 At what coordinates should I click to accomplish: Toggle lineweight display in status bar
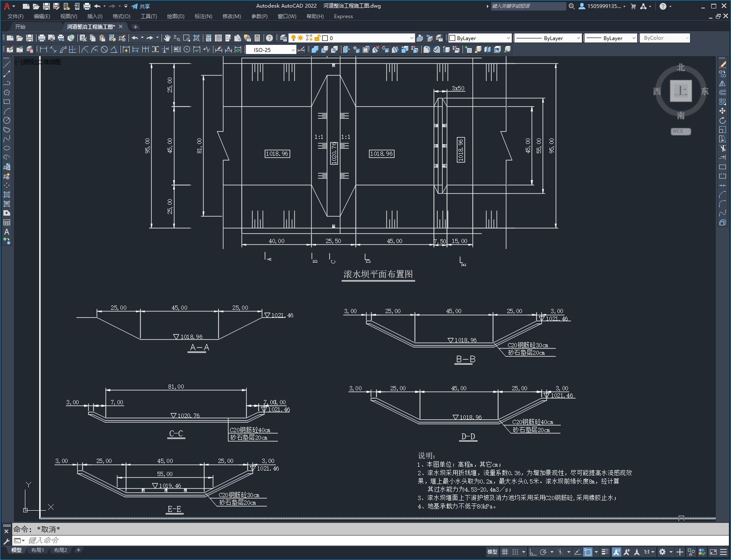605,552
